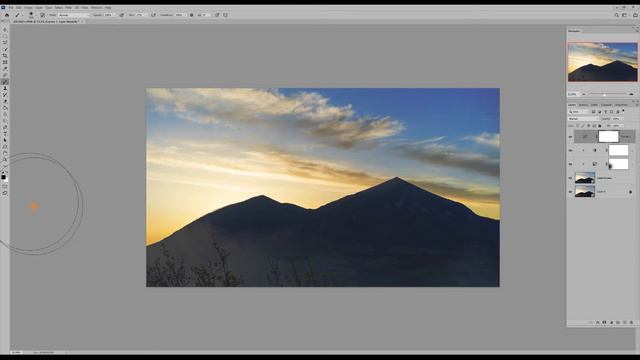640x360 pixels.
Task: Select the Gradient tool
Action: [x=5, y=108]
